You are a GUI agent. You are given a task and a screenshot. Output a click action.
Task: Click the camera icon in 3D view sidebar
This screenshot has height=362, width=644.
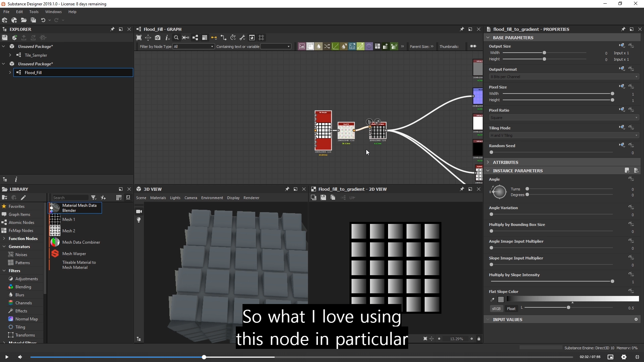[139, 212]
